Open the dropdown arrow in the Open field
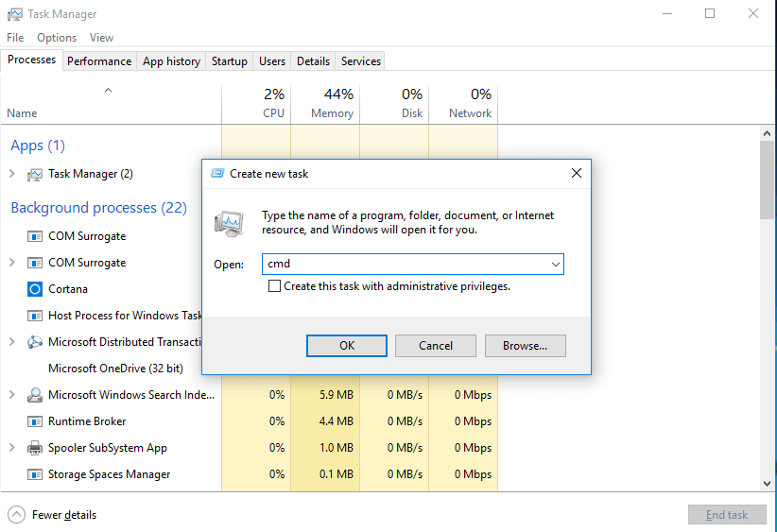 pyautogui.click(x=556, y=264)
